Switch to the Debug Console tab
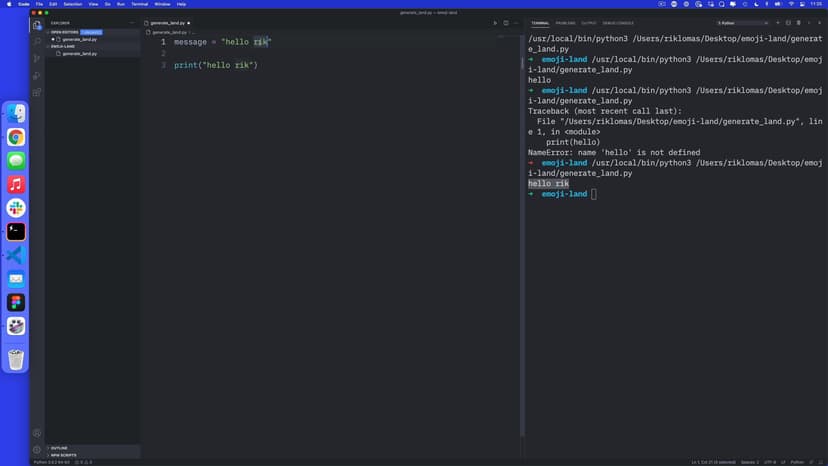 tap(618, 22)
